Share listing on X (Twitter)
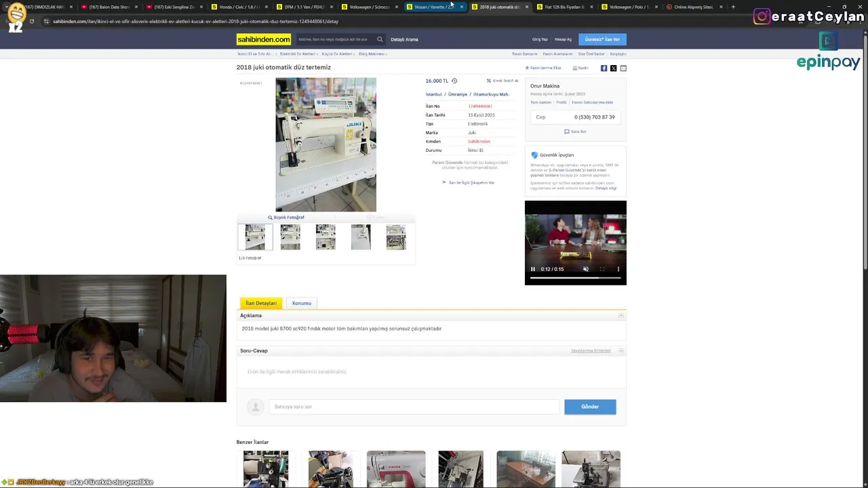 pyautogui.click(x=613, y=68)
